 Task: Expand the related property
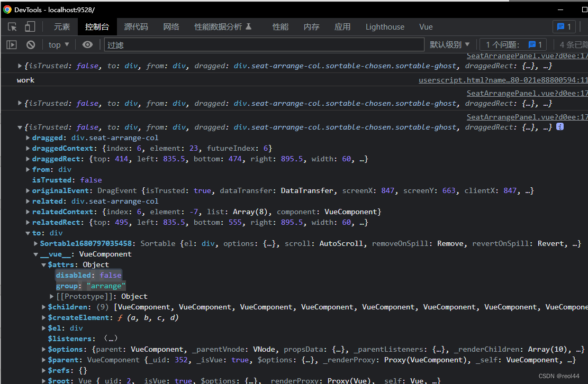pos(28,201)
